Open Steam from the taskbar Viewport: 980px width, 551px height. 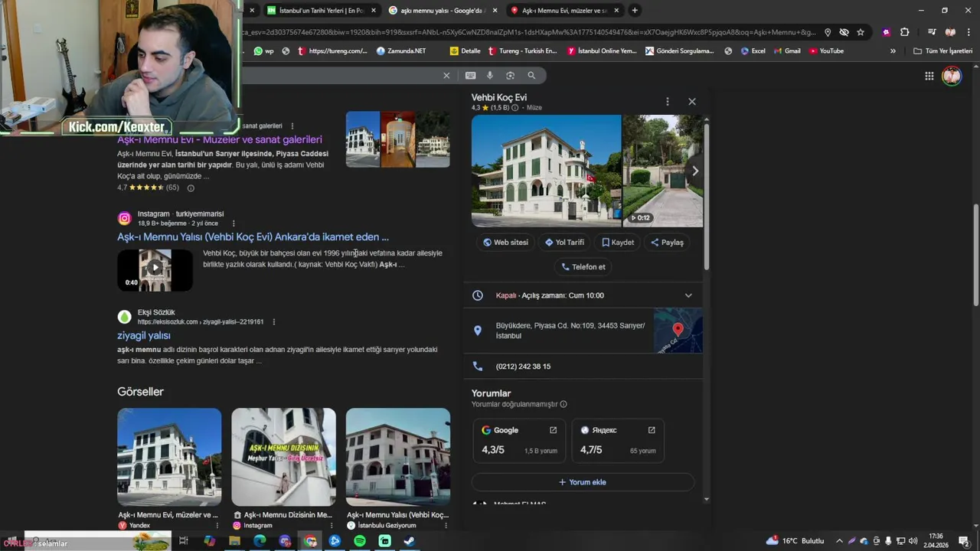pyautogui.click(x=410, y=541)
